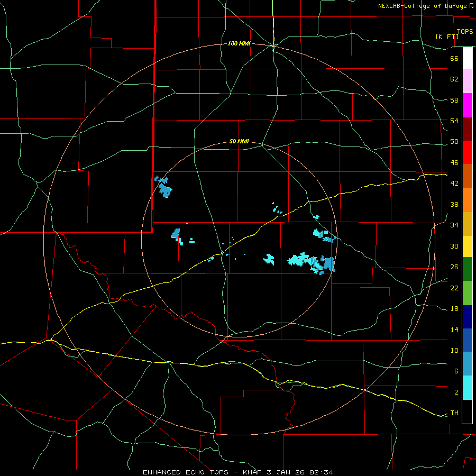Image resolution: width=476 pixels, height=476 pixels.
Task: Click the yellow 30-34 kft legend swatch
Action: (x=467, y=246)
